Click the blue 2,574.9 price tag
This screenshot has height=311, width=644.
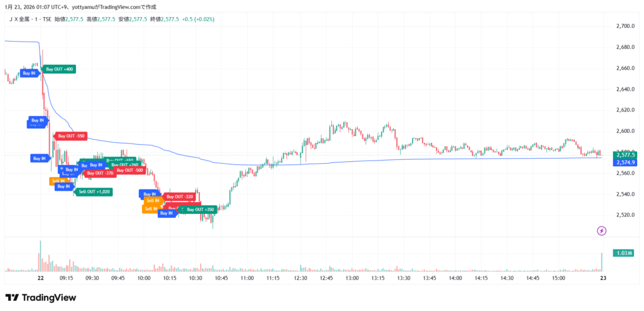coord(626,162)
